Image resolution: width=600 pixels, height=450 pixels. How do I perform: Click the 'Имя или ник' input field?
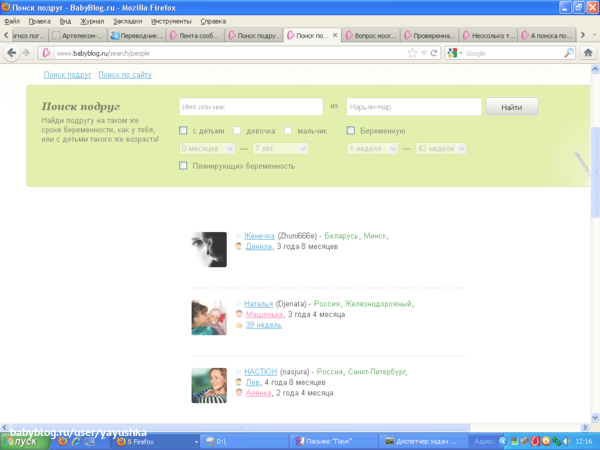pyautogui.click(x=251, y=106)
